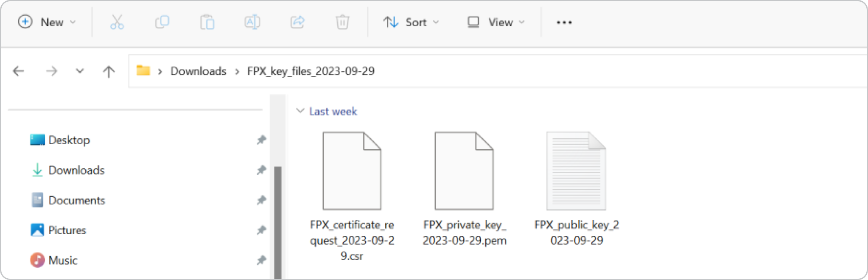Open the New dropdown menu
The width and height of the screenshot is (868, 280).
(x=47, y=22)
